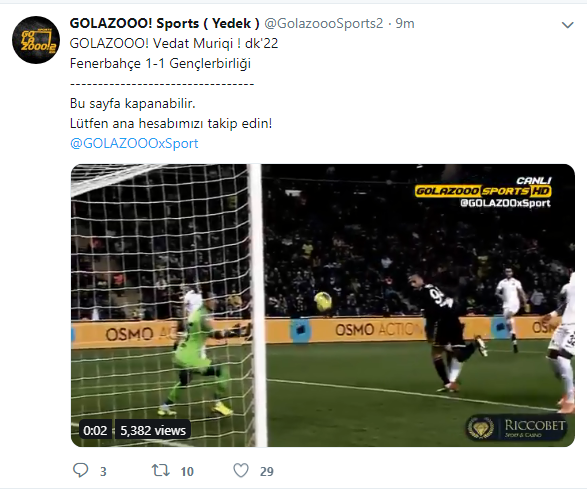This screenshot has width=587, height=489.
Task: Open the 9m tweet timestamp
Action: click(405, 24)
